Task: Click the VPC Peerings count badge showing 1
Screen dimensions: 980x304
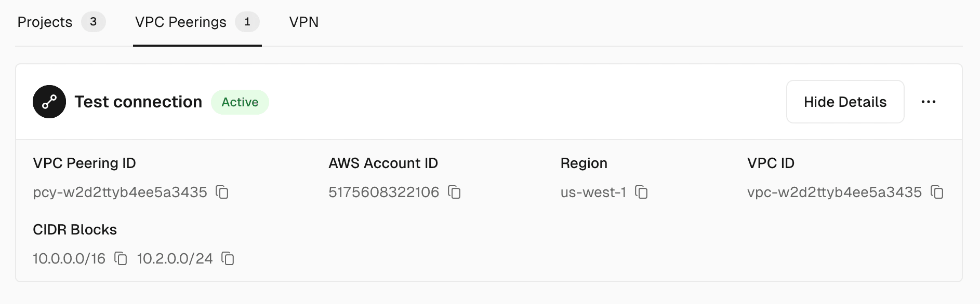Action: coord(248,22)
